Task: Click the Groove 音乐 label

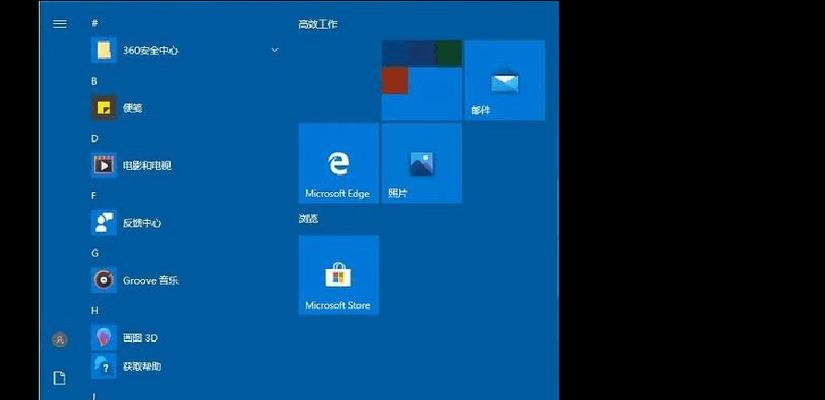Action: tap(150, 281)
